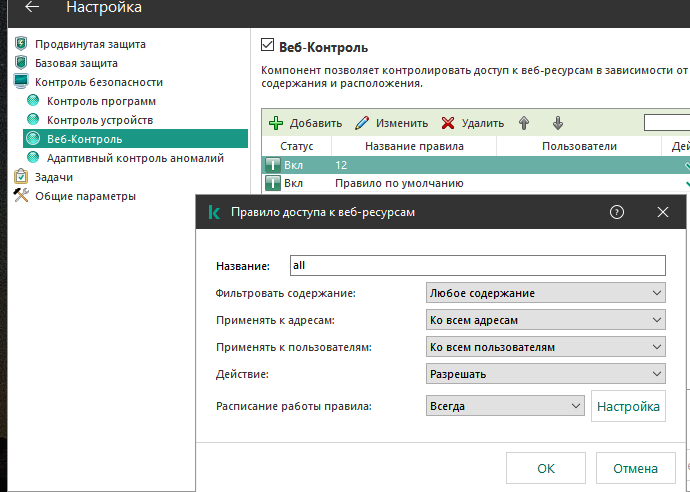
Task: Open the Действие dropdown showing Разрешать
Action: [x=546, y=374]
